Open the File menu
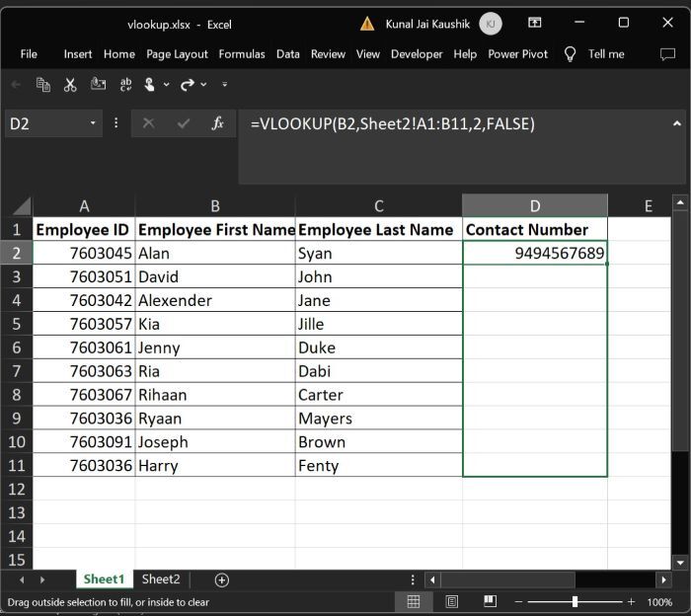 [x=29, y=54]
